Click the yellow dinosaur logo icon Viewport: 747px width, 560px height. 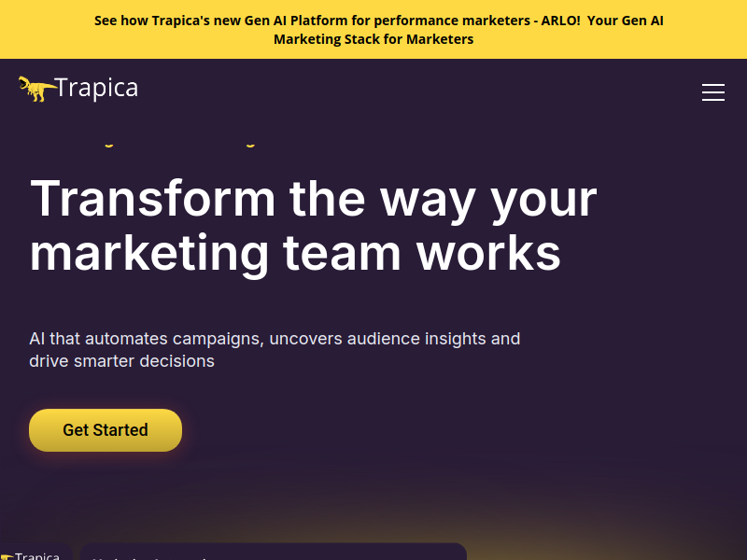tap(35, 89)
